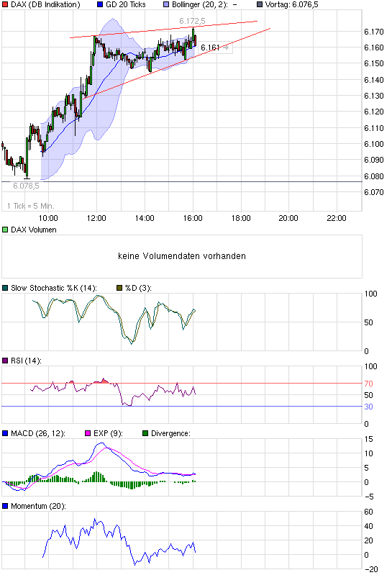Click the 6.120 price axis label
This screenshot has height=575, width=392.
[374, 112]
